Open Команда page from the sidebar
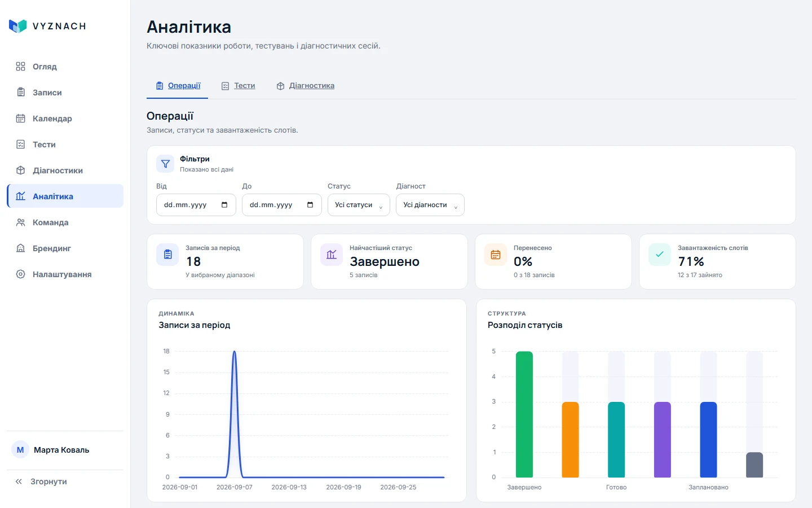812x508 pixels. click(65, 222)
